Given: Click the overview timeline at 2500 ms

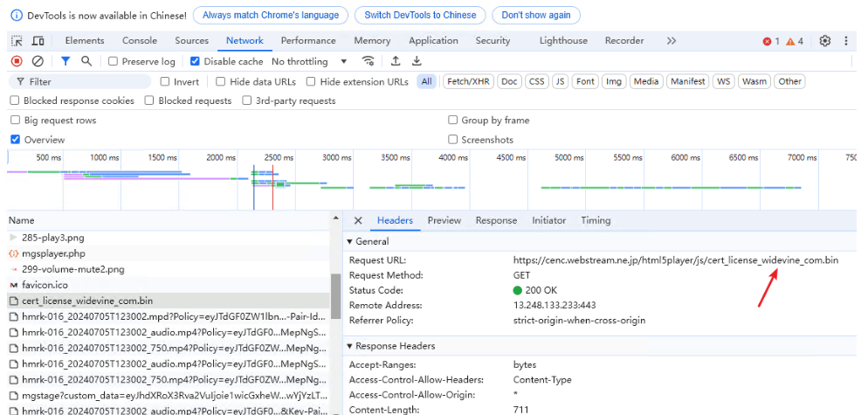Looking at the screenshot, I should (279, 157).
